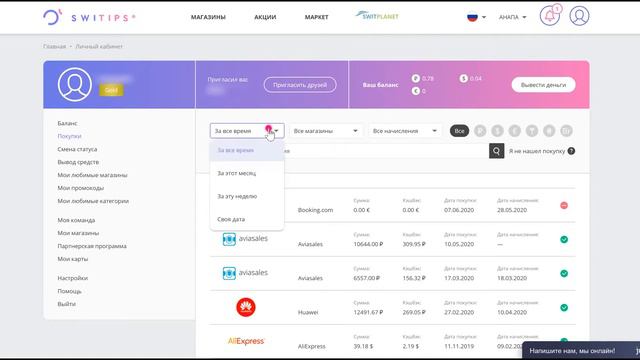
Task: Go to 'Моя команда' in sidebar
Action: click(76, 220)
